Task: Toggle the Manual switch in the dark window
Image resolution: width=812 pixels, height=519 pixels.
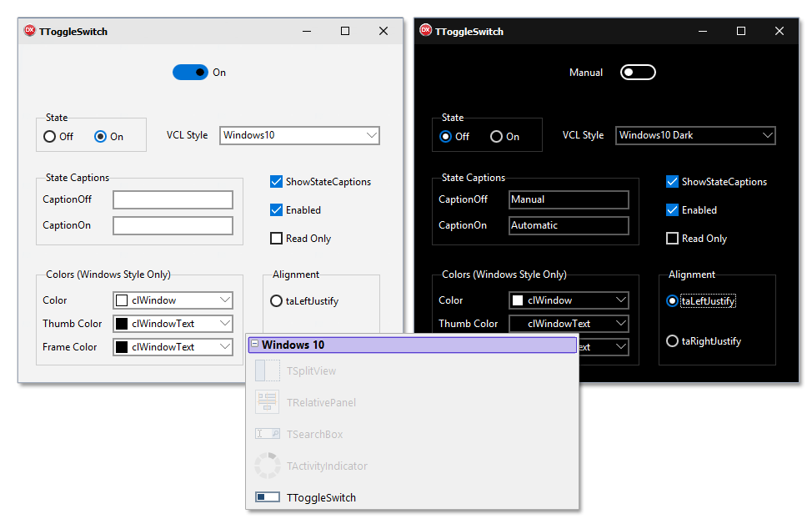Action: coord(638,73)
